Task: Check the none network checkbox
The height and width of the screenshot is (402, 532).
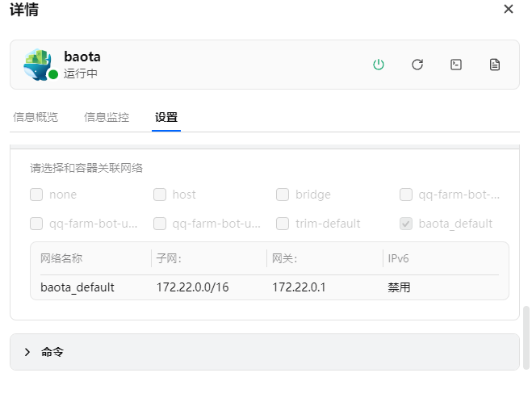Action: point(36,195)
